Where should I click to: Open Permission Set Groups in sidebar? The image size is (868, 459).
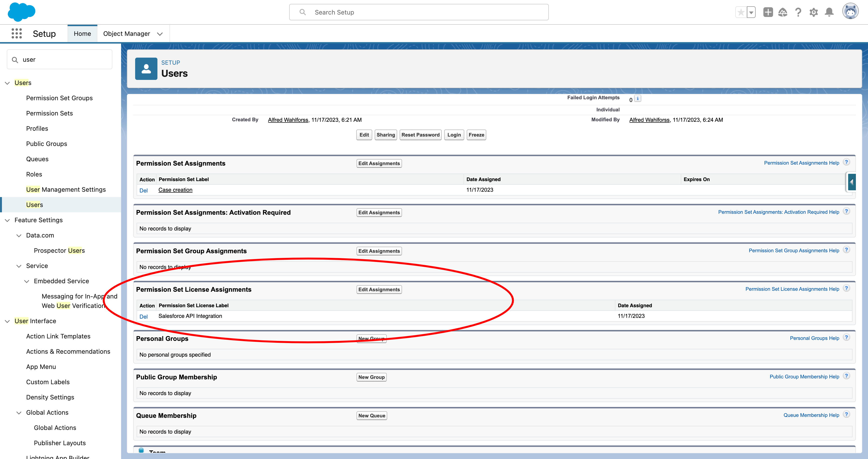59,98
